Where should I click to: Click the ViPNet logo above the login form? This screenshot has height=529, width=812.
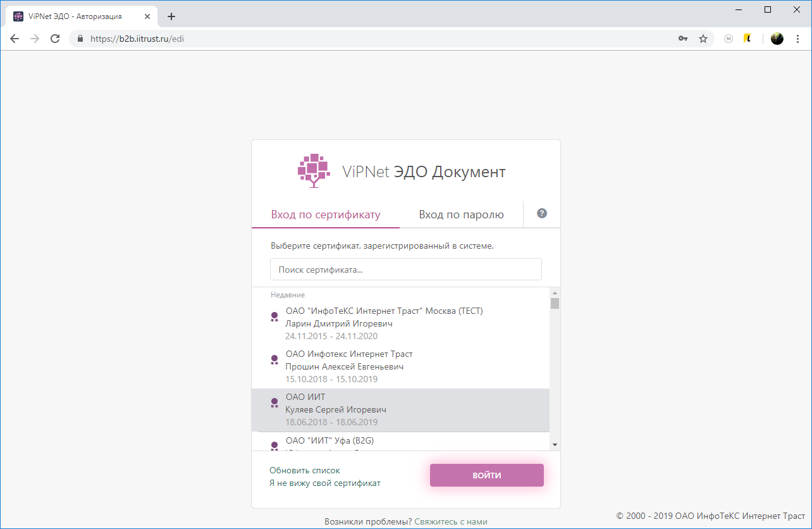click(312, 170)
